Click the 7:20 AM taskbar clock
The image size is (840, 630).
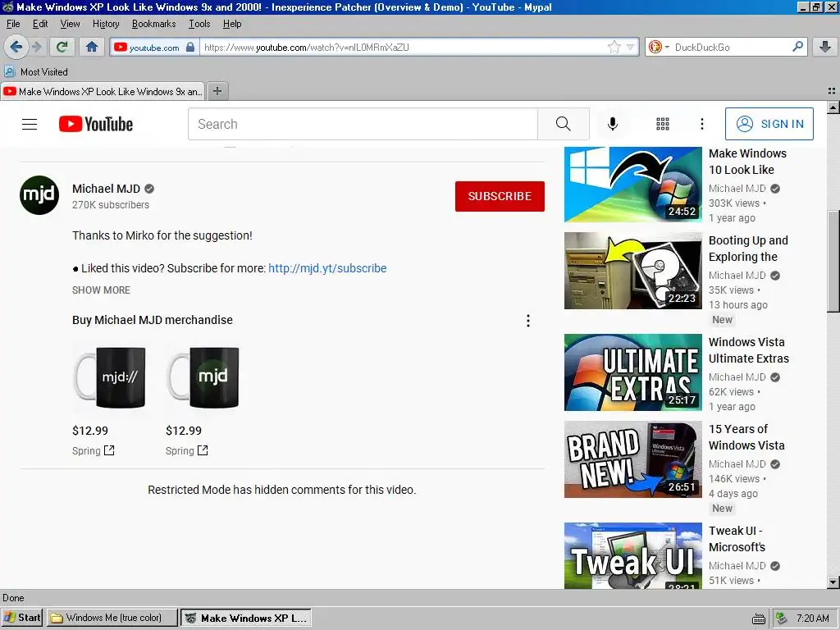813,619
